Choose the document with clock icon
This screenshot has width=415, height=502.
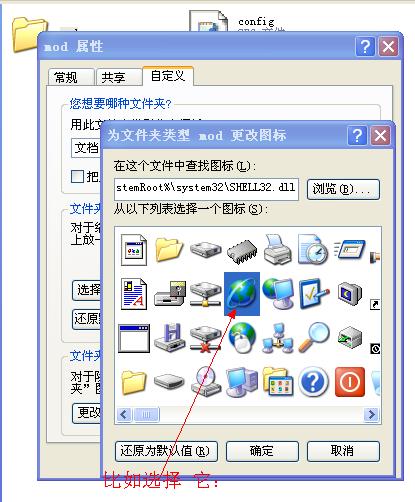[x=313, y=249]
